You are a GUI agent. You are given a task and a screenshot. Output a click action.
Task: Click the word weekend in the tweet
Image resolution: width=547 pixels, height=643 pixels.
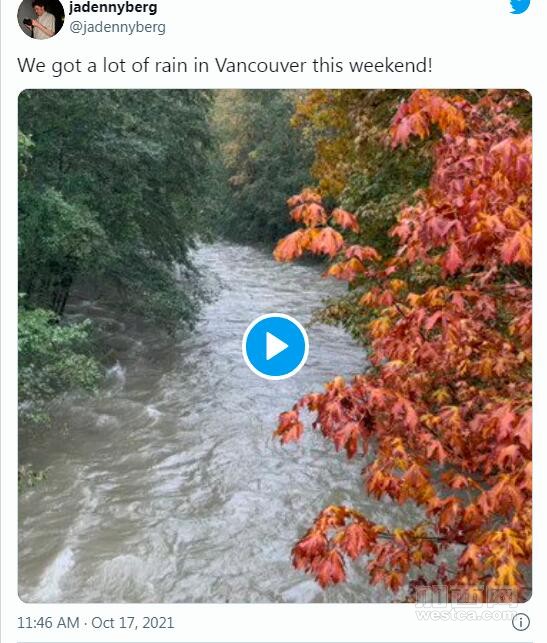pos(388,66)
